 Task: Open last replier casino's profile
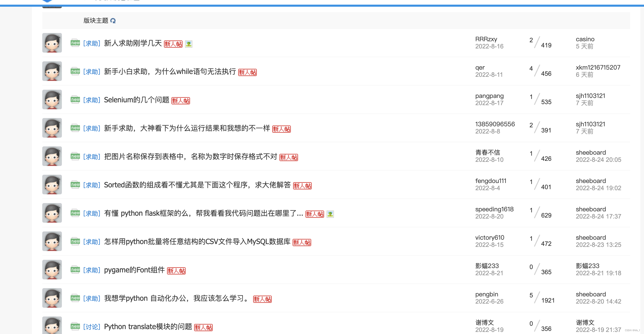(x=585, y=39)
